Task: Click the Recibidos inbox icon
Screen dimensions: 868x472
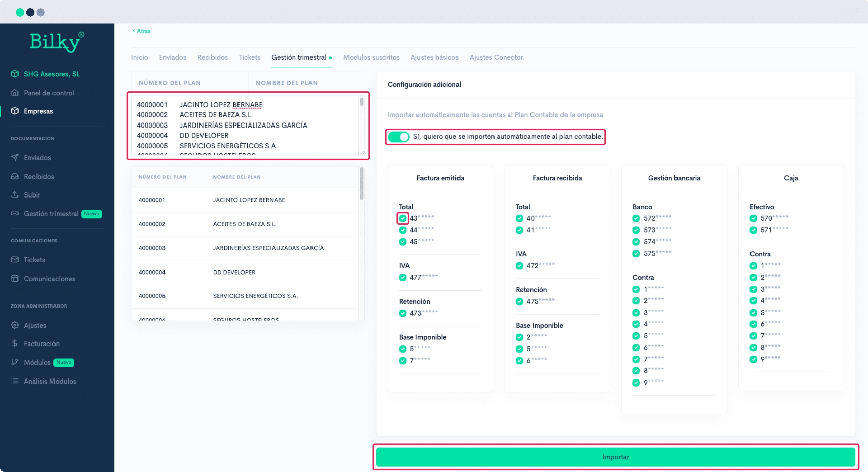Action: pos(15,176)
